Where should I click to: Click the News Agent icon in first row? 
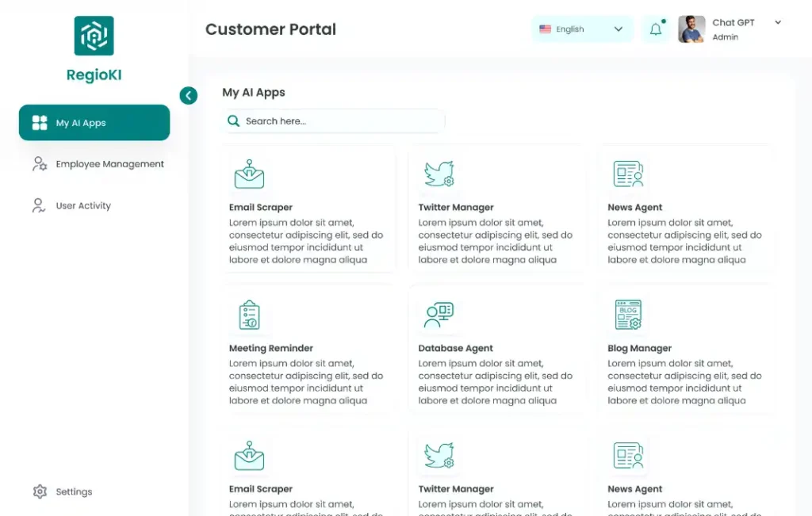pyautogui.click(x=628, y=174)
